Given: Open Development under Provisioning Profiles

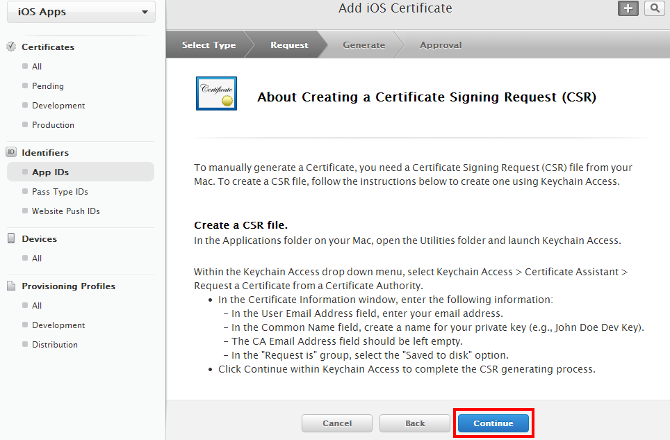Looking at the screenshot, I should click(59, 325).
